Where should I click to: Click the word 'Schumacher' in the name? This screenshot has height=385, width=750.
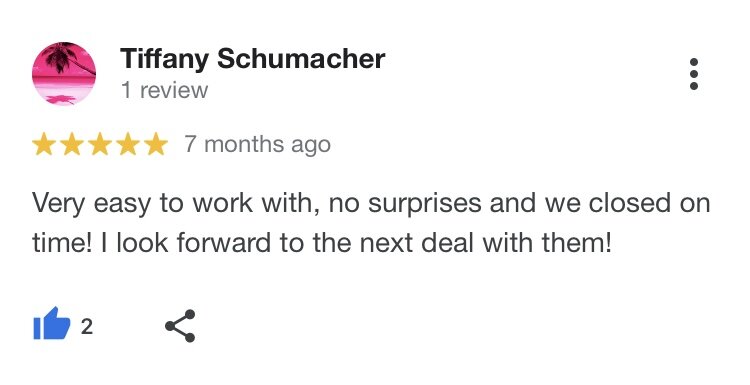[301, 59]
